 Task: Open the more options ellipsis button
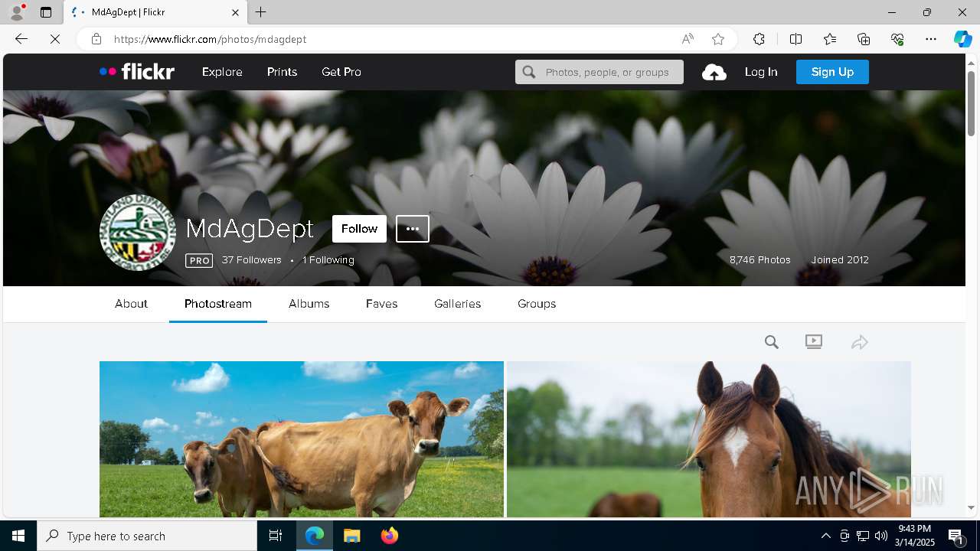click(x=413, y=229)
